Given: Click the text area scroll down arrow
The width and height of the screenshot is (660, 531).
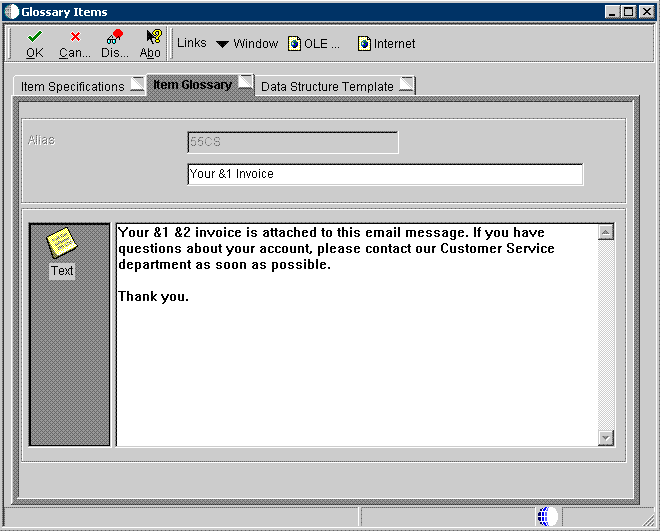Looking at the screenshot, I should pos(606,438).
